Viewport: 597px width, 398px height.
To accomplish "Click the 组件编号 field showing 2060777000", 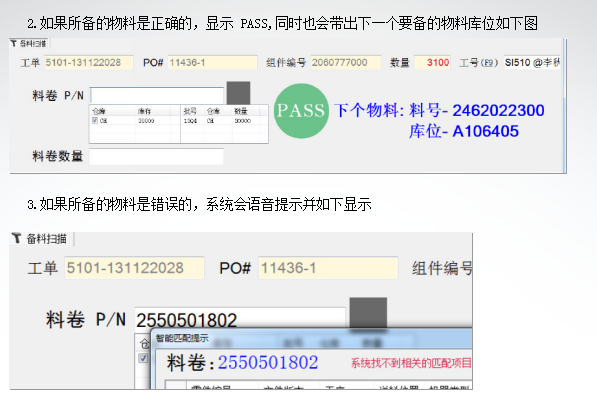I will pos(346,62).
